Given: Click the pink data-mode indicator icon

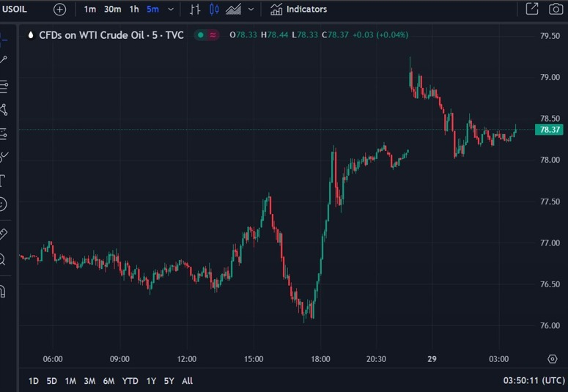Looking at the screenshot, I should click(213, 35).
